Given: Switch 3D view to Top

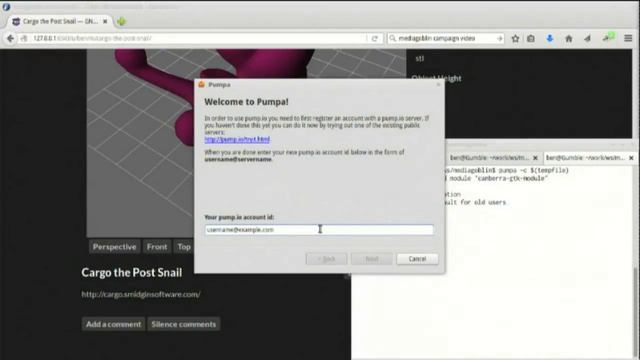Looking at the screenshot, I should (184, 247).
